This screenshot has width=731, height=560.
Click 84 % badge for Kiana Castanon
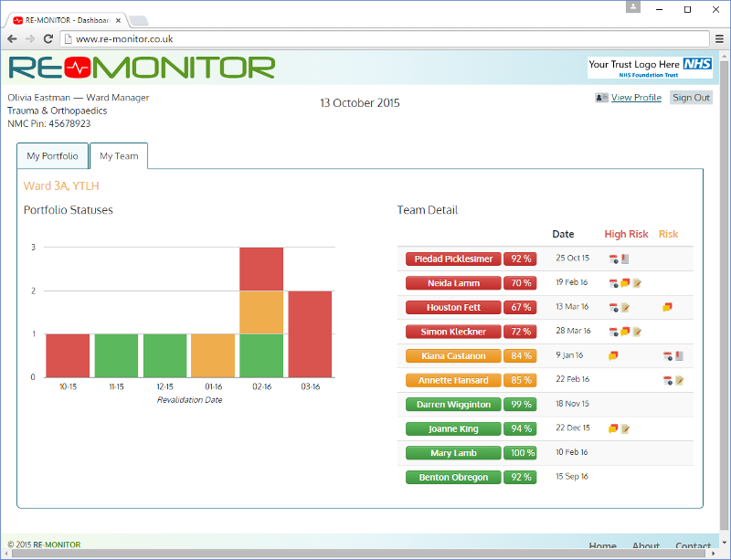[x=520, y=355]
